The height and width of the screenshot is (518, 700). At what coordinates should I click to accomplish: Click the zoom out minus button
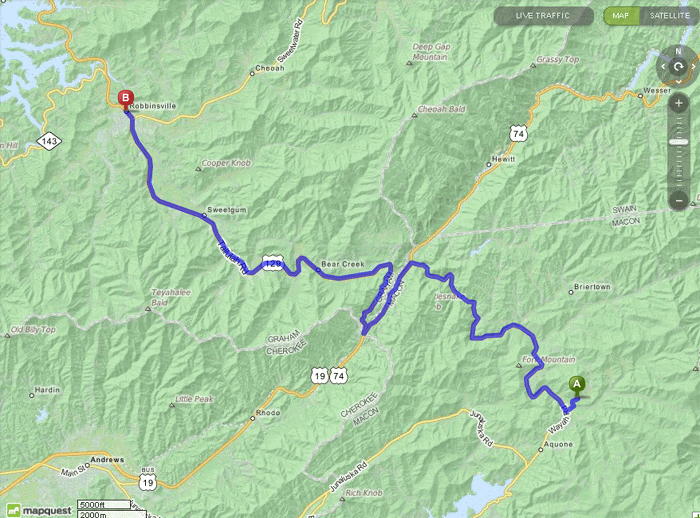tap(679, 201)
